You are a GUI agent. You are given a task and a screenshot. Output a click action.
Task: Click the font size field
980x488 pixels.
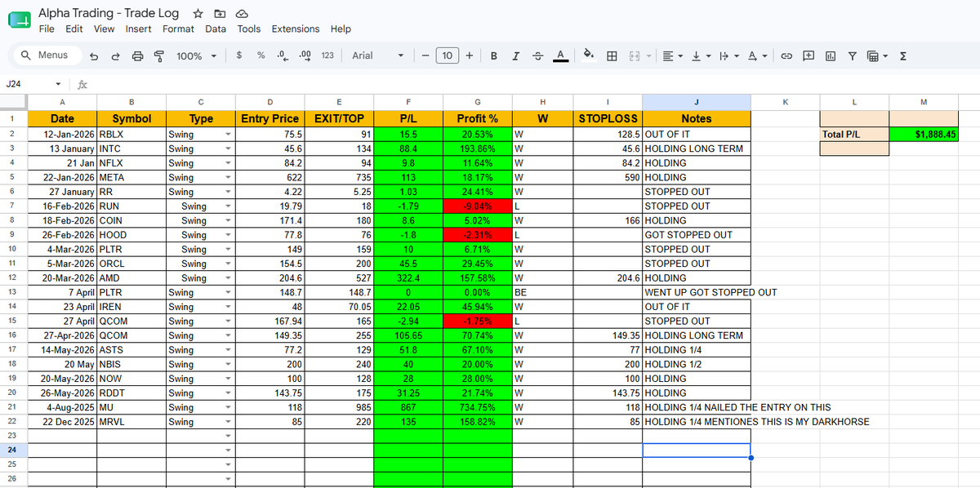448,55
